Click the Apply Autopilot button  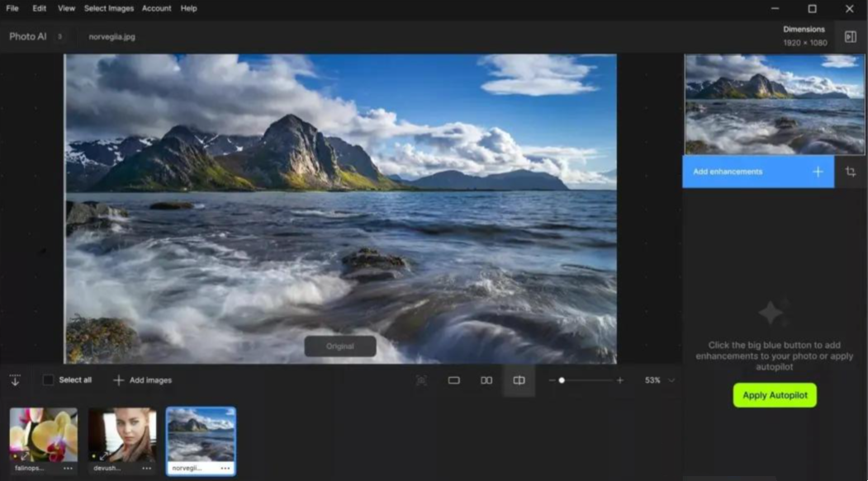click(775, 395)
